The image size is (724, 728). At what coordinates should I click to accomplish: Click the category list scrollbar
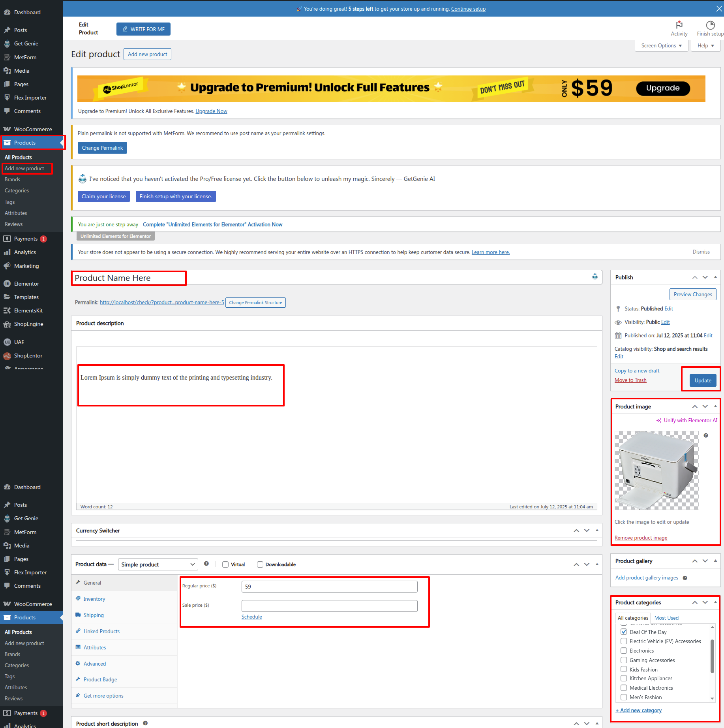[x=712, y=656]
